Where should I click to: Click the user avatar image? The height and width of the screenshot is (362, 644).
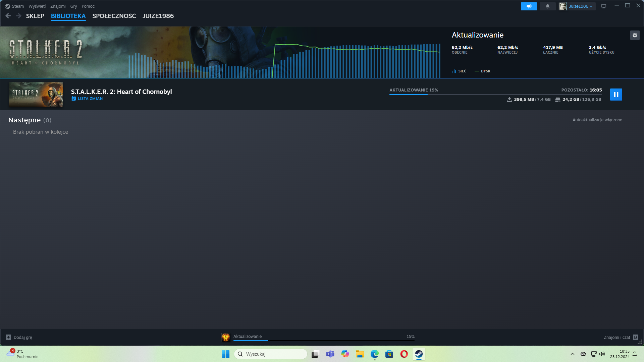coord(563,6)
